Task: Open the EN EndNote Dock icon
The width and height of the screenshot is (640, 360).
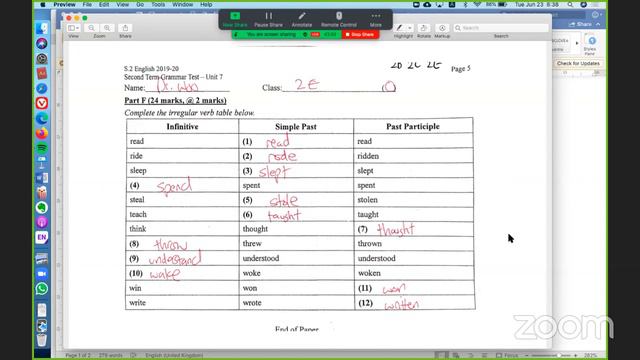Action: pyautogui.click(x=42, y=237)
